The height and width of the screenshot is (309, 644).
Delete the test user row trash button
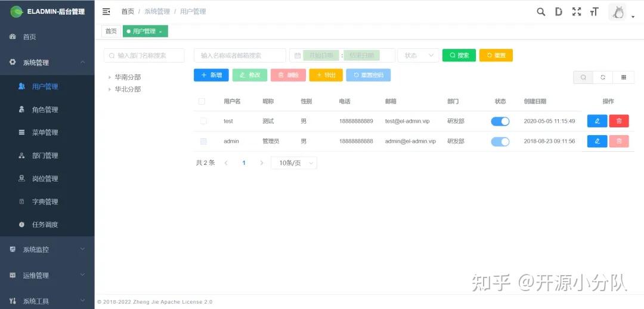tap(619, 121)
